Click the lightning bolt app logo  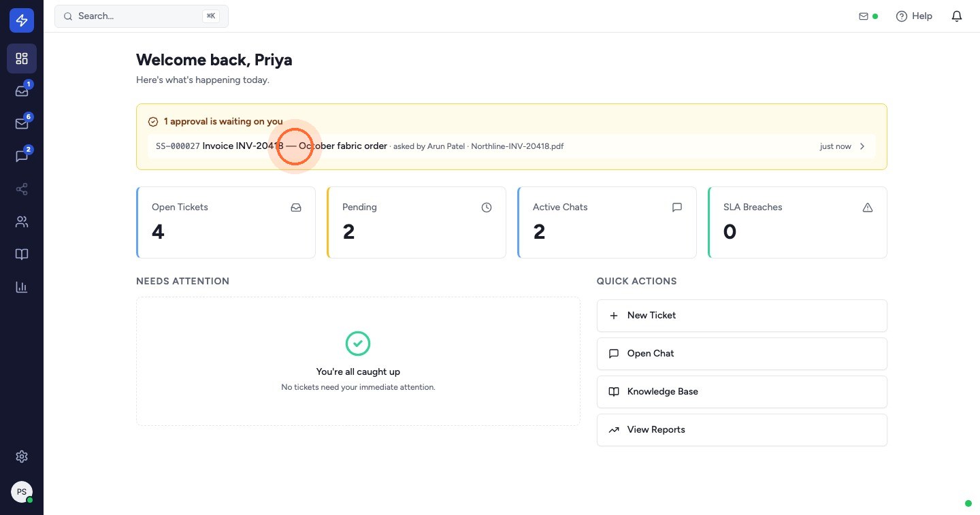(x=22, y=21)
